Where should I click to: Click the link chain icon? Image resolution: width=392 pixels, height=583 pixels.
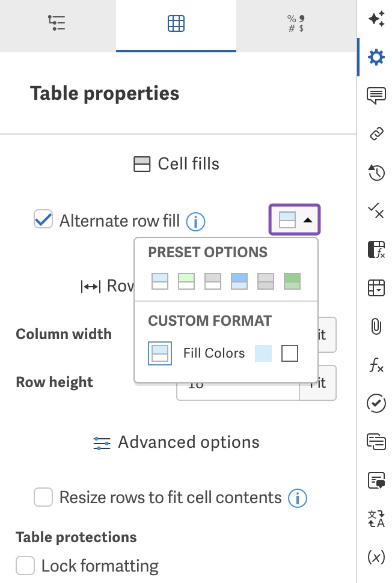coord(376,134)
